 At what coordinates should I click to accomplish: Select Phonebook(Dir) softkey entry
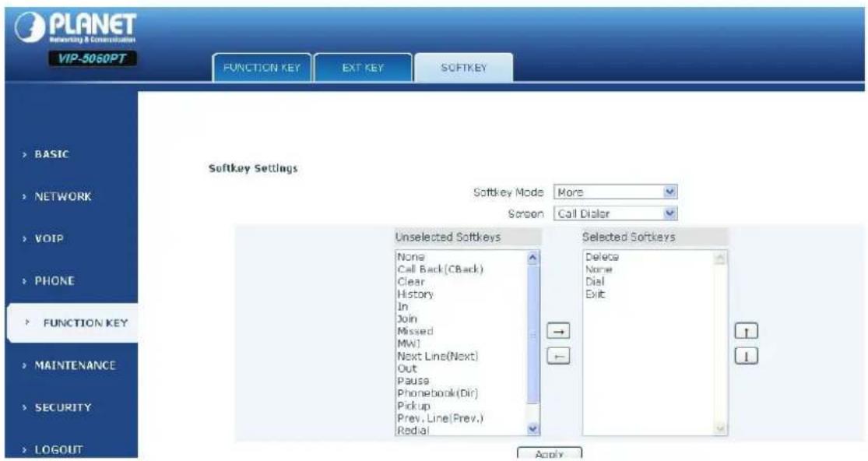pyautogui.click(x=438, y=393)
